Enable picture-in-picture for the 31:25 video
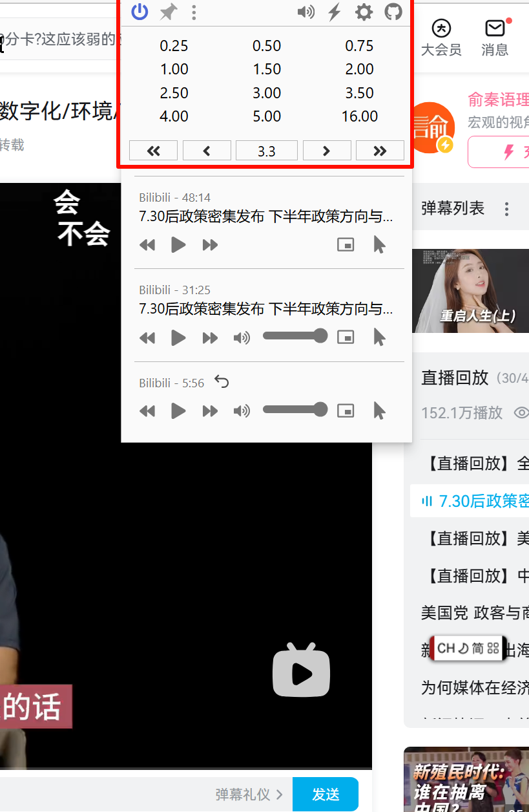 (346, 337)
